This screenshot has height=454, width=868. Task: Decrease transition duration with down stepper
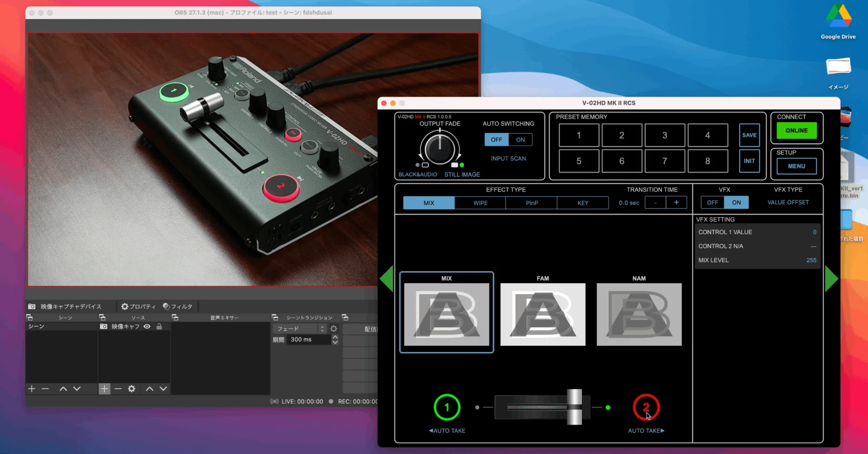pos(335,342)
